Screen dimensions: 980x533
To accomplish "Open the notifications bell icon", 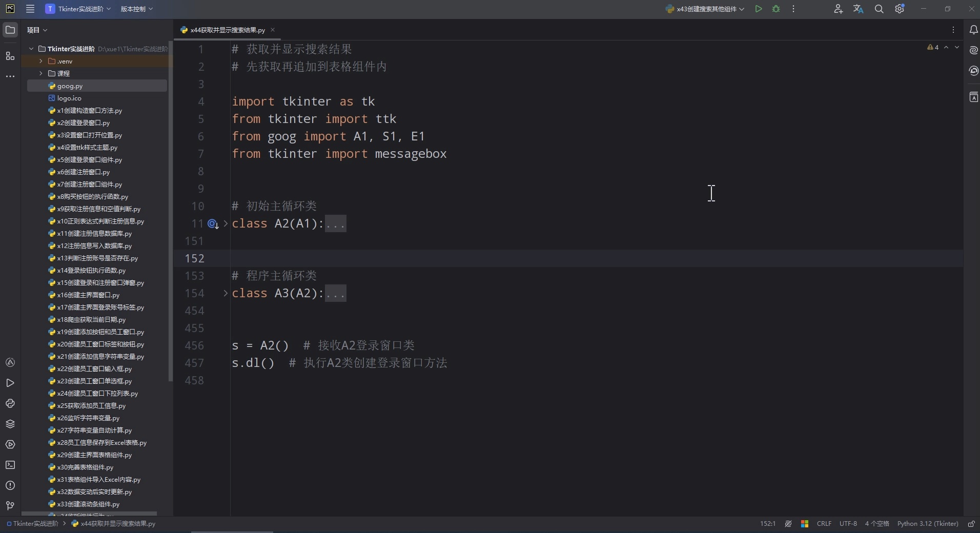I will pos(973,30).
